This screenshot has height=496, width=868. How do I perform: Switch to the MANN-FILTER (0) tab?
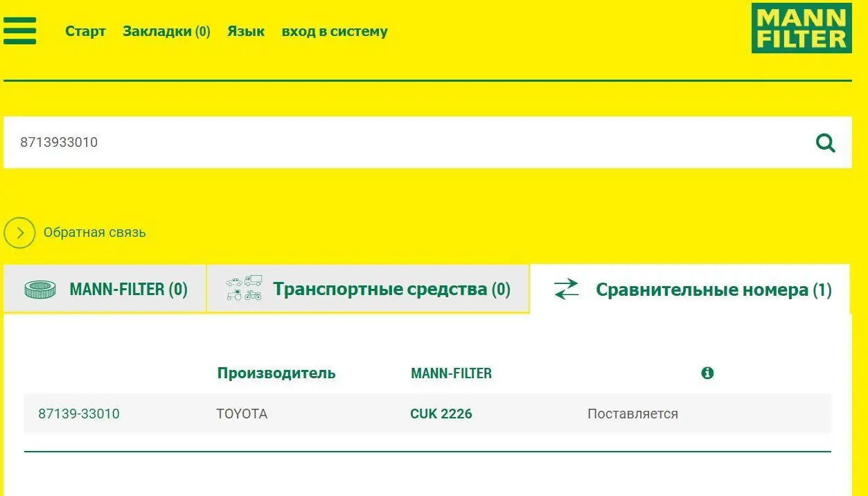coord(105,289)
